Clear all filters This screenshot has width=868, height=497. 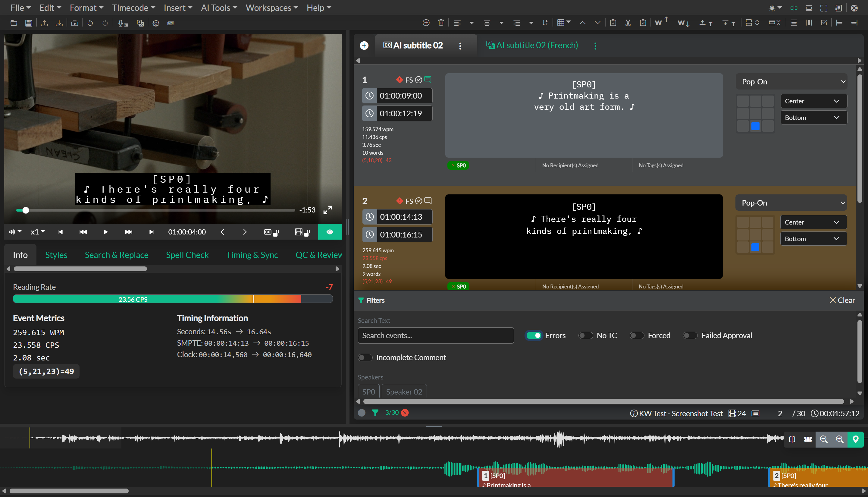pyautogui.click(x=842, y=300)
